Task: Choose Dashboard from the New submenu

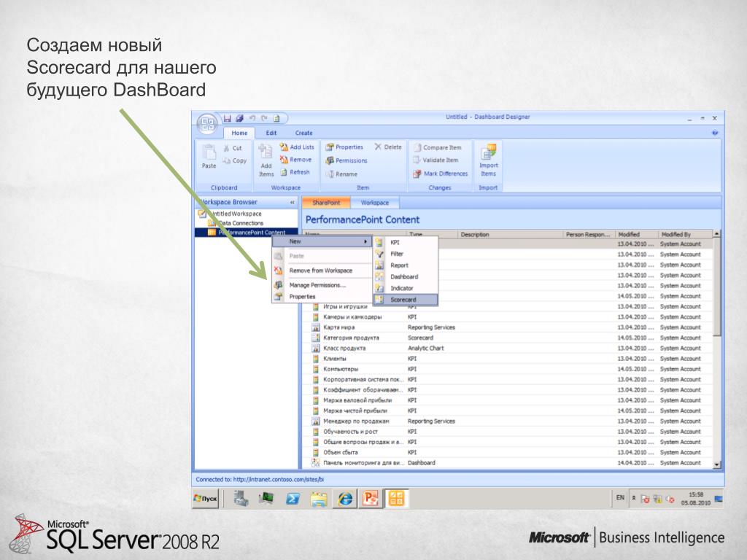Action: (x=406, y=276)
